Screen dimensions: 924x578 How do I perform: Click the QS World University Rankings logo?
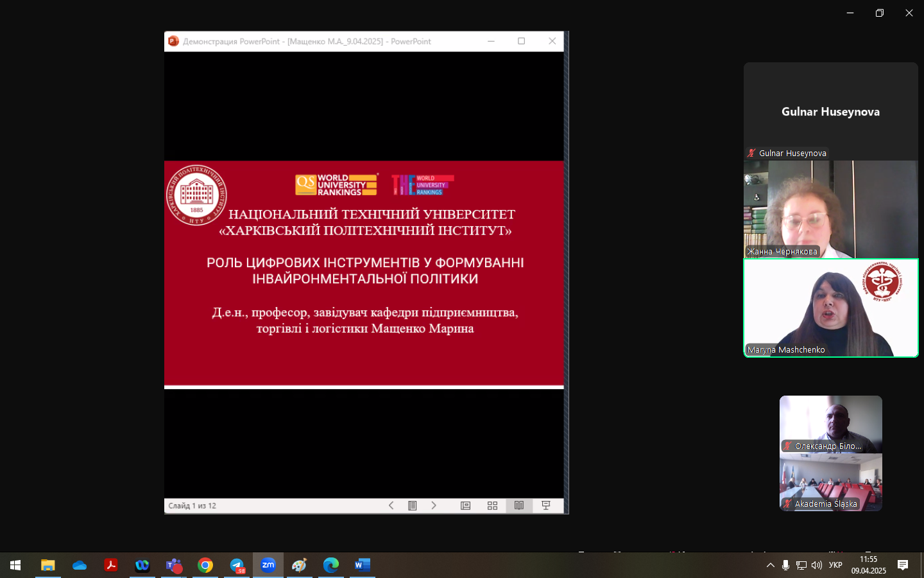(x=337, y=185)
